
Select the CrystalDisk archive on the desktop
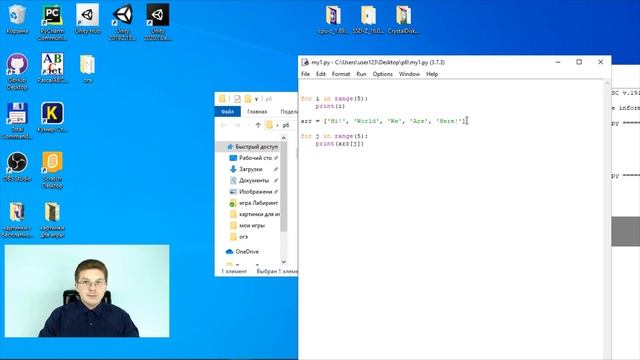pyautogui.click(x=403, y=19)
